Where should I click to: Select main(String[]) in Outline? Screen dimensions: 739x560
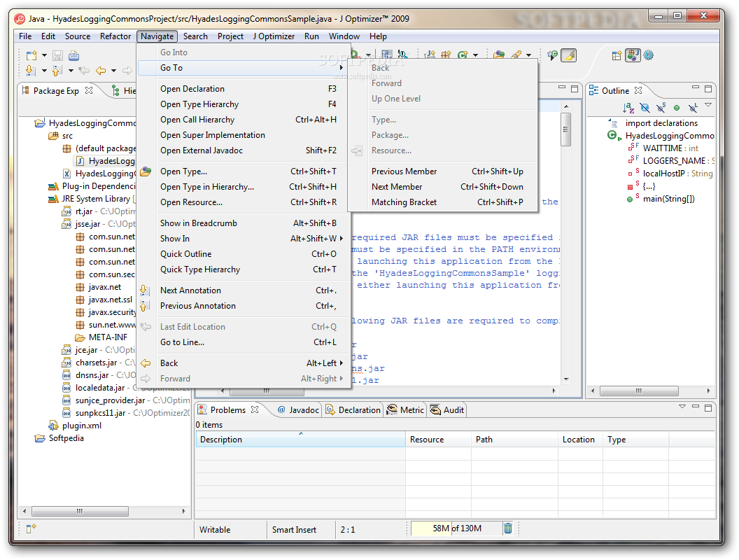(x=661, y=199)
